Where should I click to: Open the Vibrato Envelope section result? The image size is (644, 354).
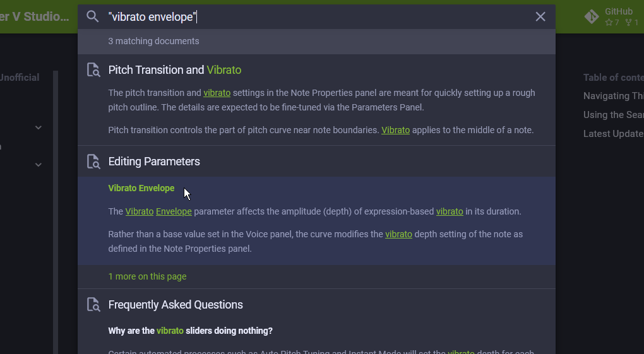[316, 221]
